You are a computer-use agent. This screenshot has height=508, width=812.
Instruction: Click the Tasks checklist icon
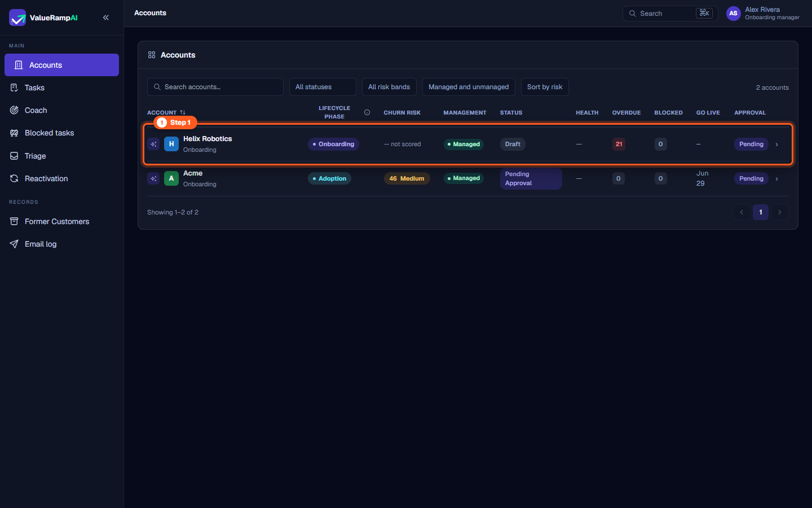pos(14,87)
